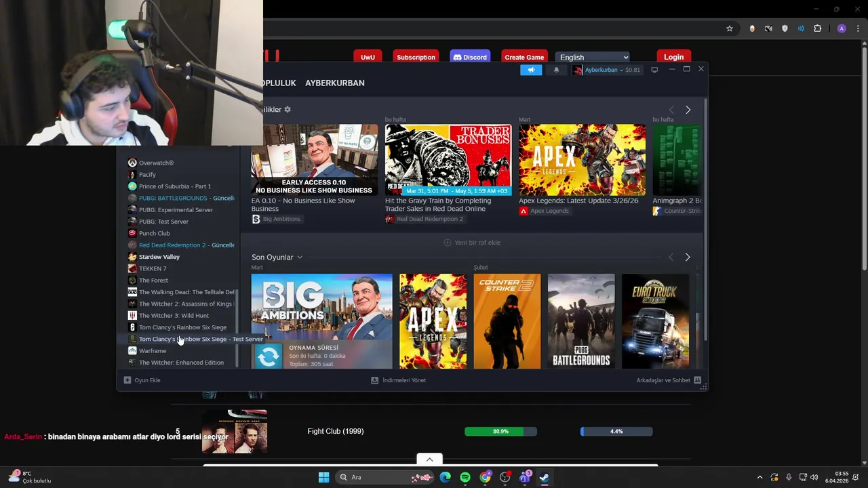Open PUBG Battlegrounds recent game tile
Screen dimensions: 868x488
click(x=581, y=321)
